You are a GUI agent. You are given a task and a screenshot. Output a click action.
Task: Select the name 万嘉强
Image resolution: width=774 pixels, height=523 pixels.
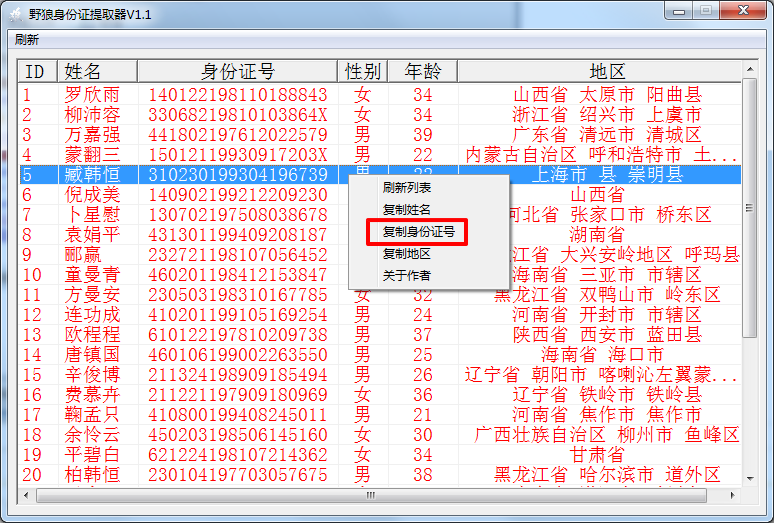(92, 135)
